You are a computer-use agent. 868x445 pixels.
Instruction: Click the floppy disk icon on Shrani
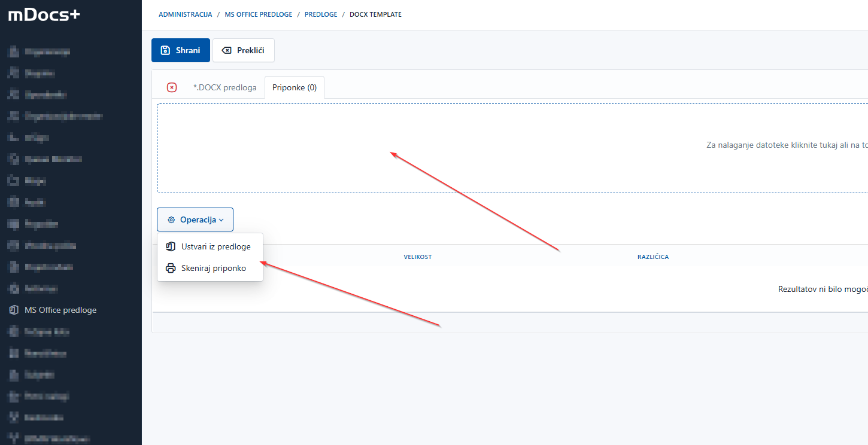point(166,51)
